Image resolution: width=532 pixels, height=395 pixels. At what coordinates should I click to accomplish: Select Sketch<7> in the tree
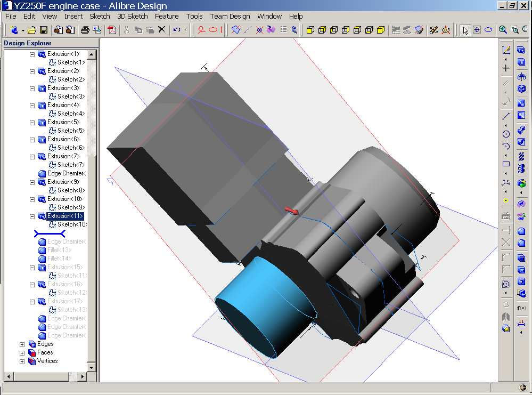71,165
